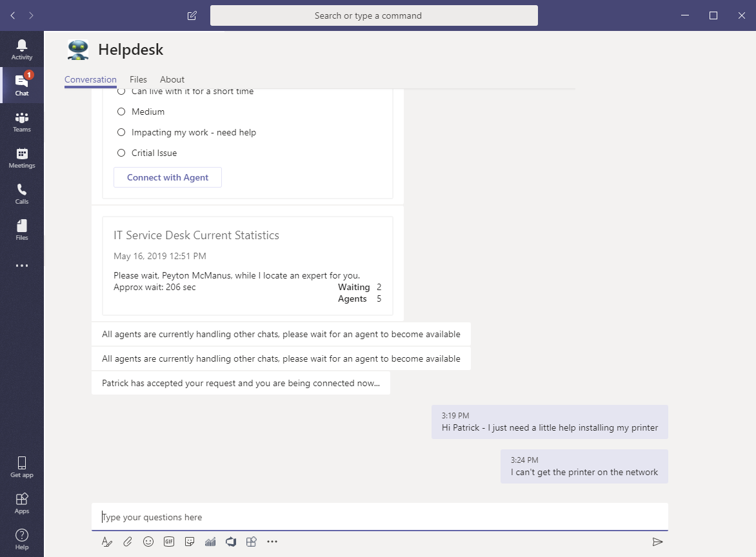This screenshot has height=557, width=756.
Task: Show more apps via sidebar ellipsis
Action: [x=22, y=266]
